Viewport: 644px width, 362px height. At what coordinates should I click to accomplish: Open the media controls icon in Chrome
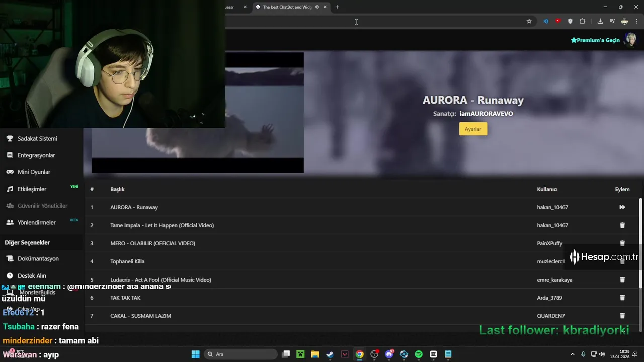coord(612,21)
